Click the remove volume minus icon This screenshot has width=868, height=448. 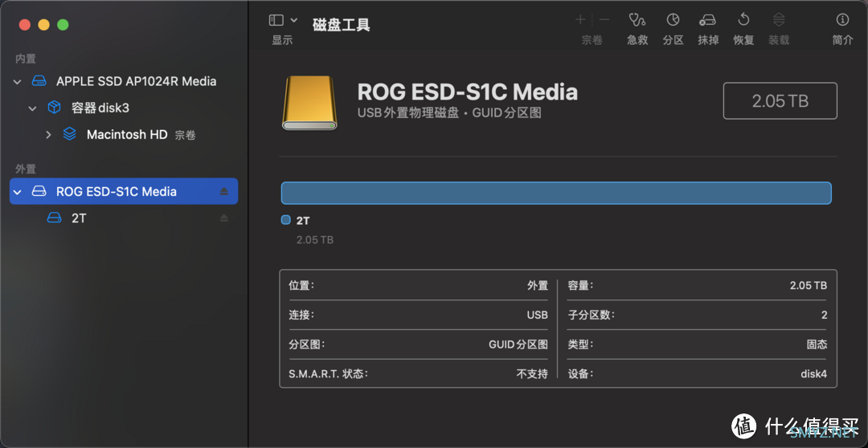pyautogui.click(x=604, y=20)
